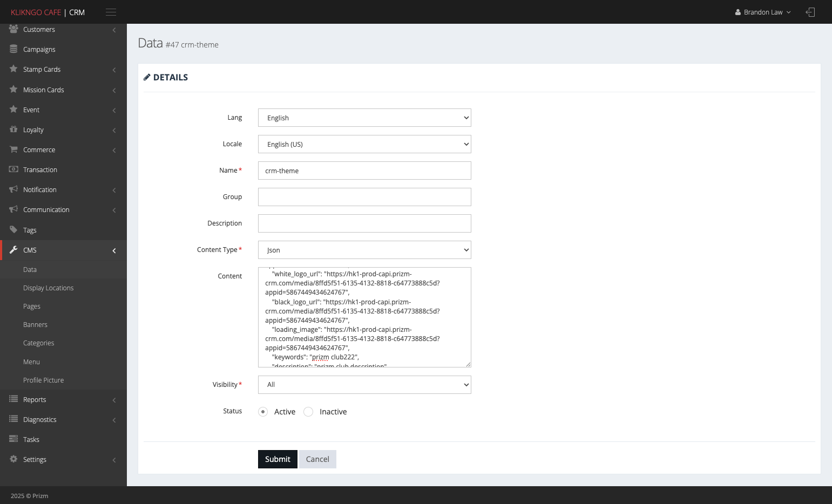Click the KLIKNGO CAFE CRM logo link
Image resolution: width=832 pixels, height=504 pixels.
click(x=48, y=12)
